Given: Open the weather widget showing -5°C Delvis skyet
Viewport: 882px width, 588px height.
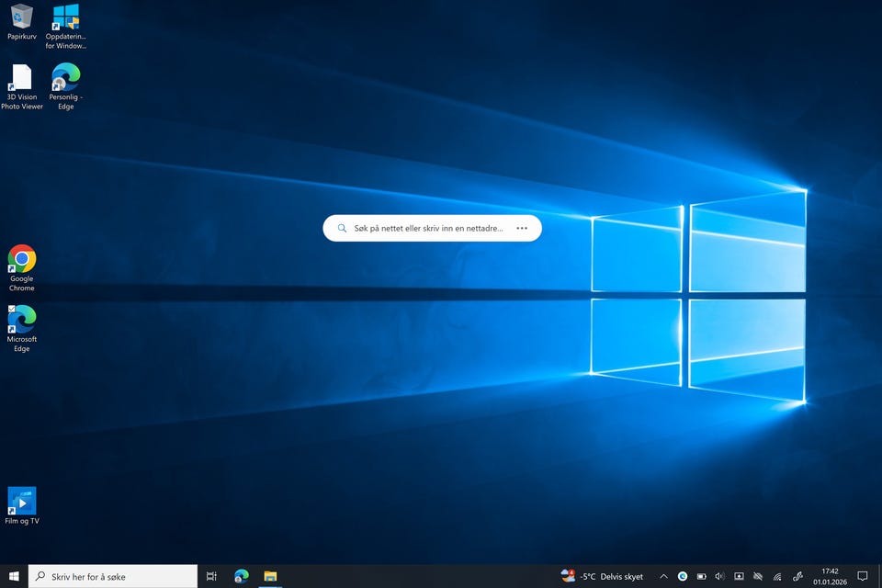Looking at the screenshot, I should pos(603,576).
